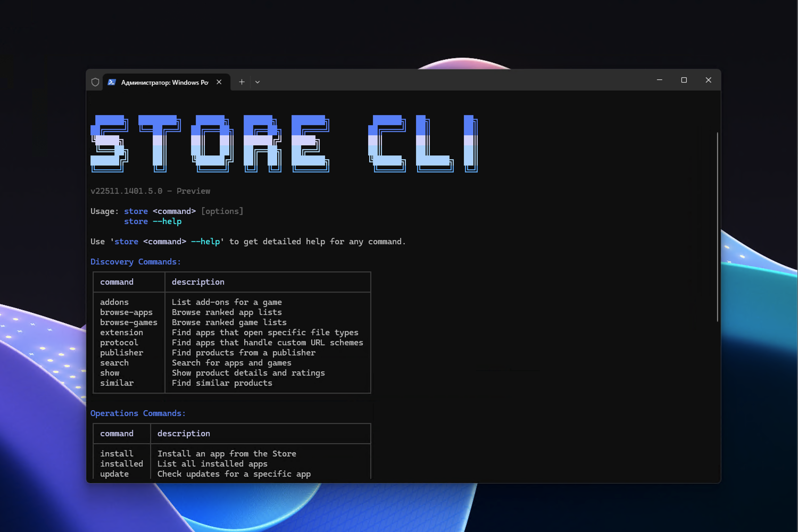Click the 'Install an app from the Store' description
Screen dimensions: 798x532
(x=227, y=454)
